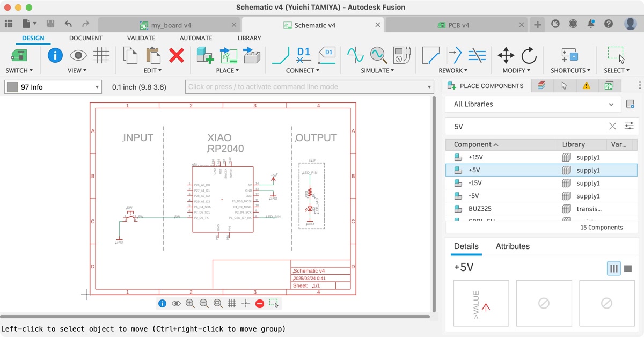644x337 pixels.
Task: Click the red stop icon in canvas toolbar
Action: click(260, 303)
